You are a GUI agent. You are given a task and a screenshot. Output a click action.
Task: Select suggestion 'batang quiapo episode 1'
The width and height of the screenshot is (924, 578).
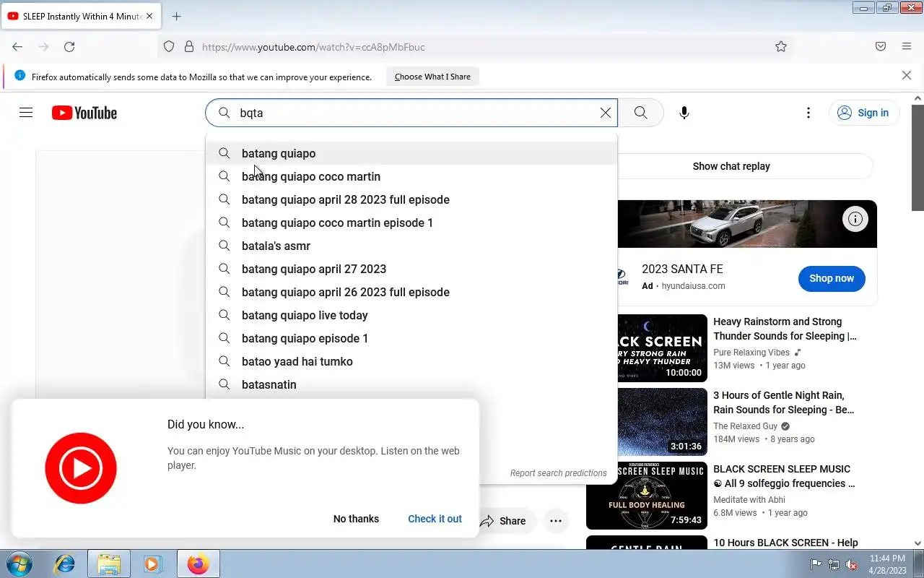click(x=411, y=338)
